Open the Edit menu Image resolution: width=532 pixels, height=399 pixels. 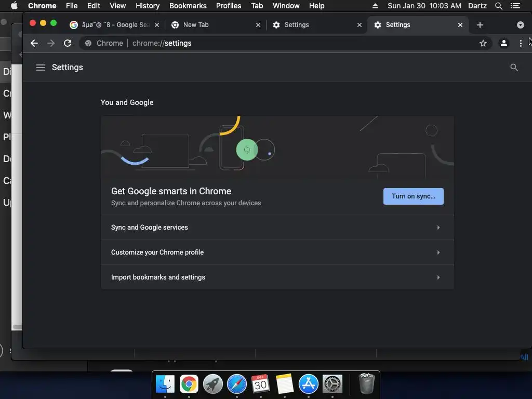tap(94, 6)
